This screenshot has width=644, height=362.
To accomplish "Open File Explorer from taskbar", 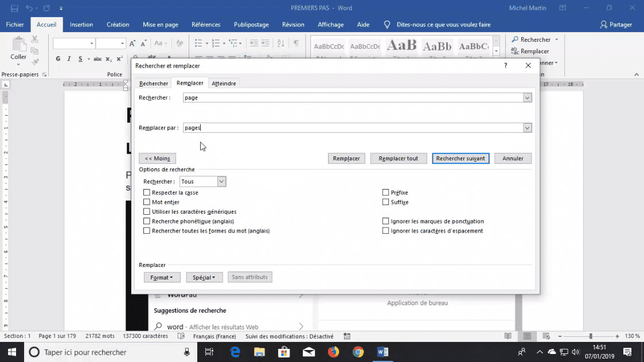I will point(260,352).
